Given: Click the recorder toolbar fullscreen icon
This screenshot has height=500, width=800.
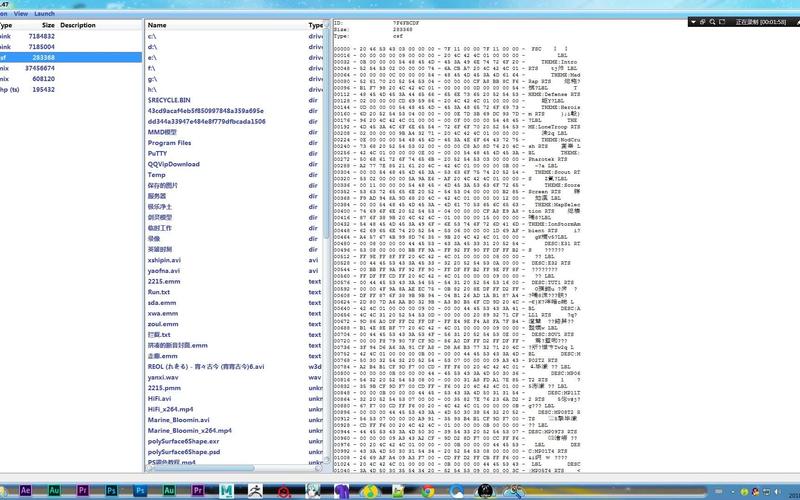Looking at the screenshot, I should (722, 22).
